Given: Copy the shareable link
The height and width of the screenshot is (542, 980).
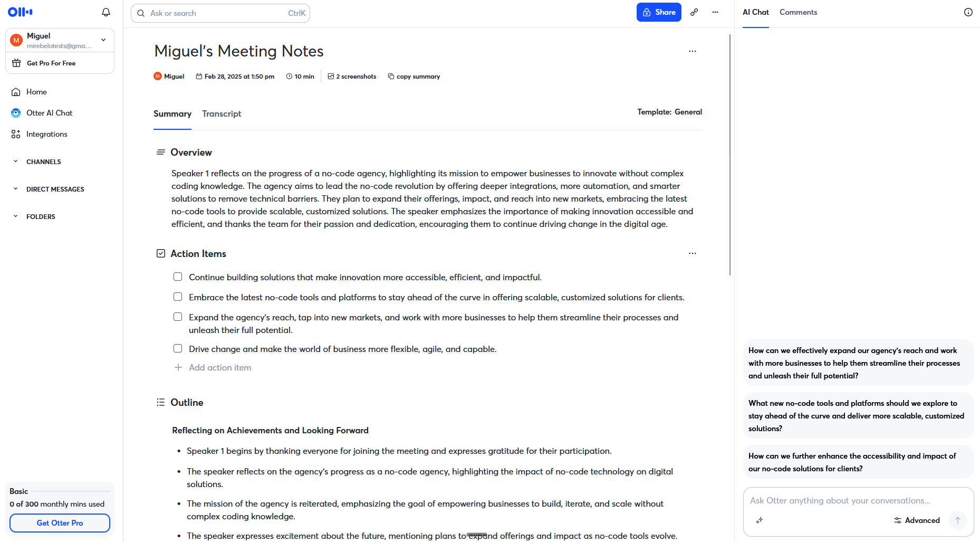Looking at the screenshot, I should (694, 12).
